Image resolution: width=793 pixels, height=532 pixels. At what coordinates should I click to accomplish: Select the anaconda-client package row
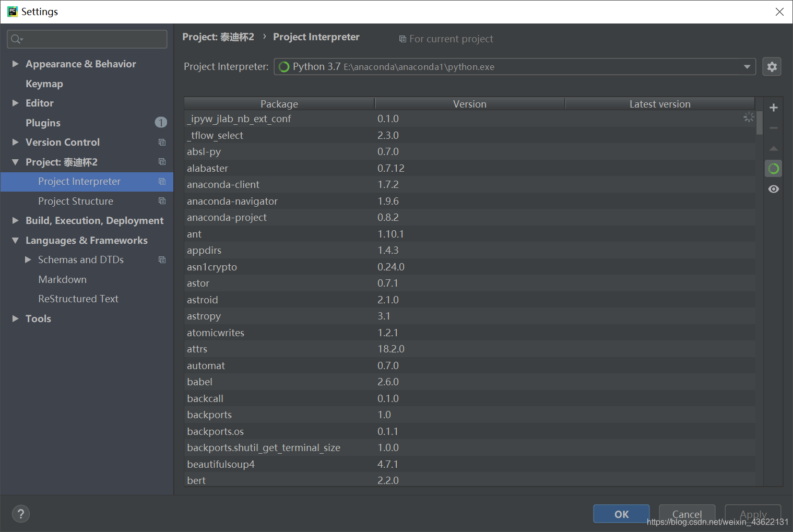[470, 184]
